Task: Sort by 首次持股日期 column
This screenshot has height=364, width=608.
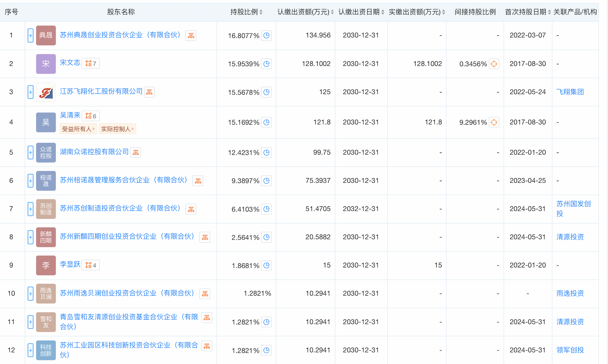Action: (549, 12)
